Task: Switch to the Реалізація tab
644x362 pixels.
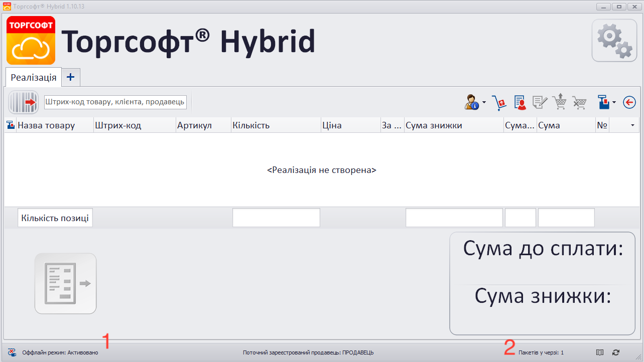Action: pyautogui.click(x=32, y=77)
